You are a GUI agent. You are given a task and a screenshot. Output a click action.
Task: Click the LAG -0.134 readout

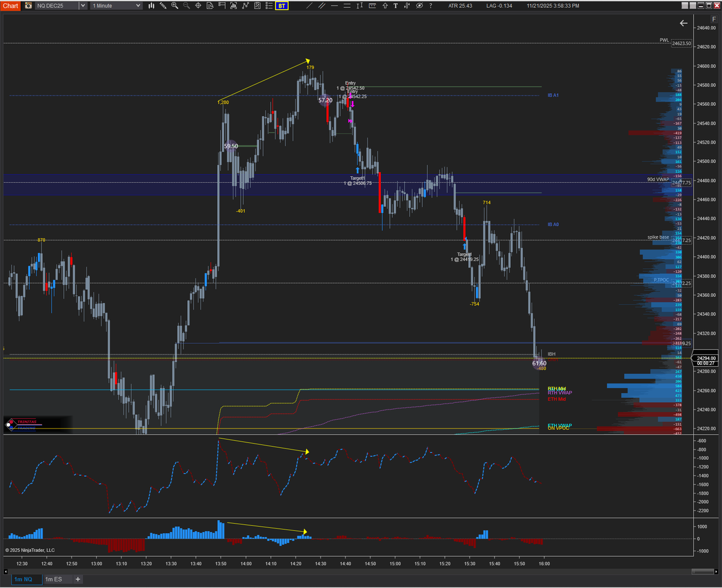pos(499,5)
